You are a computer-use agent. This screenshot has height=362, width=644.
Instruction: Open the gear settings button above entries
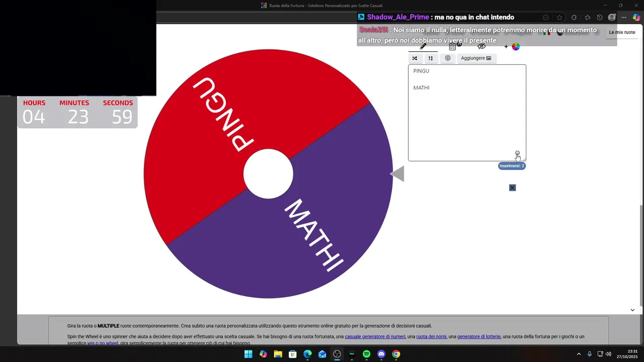[448, 58]
